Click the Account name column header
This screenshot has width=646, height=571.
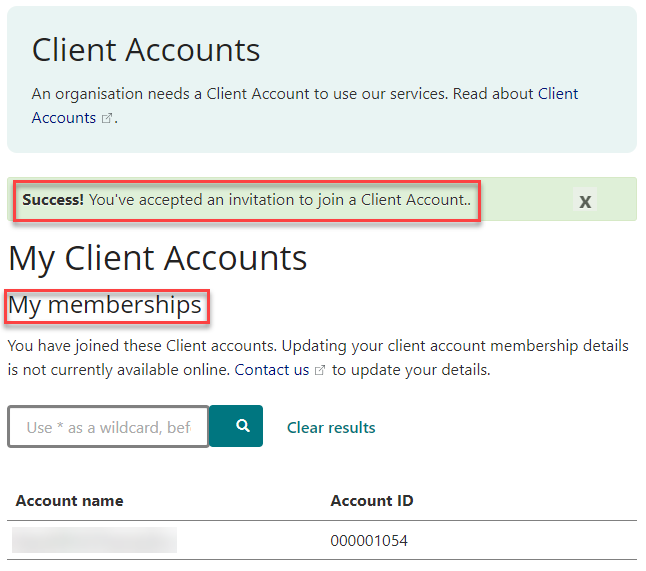(70, 501)
